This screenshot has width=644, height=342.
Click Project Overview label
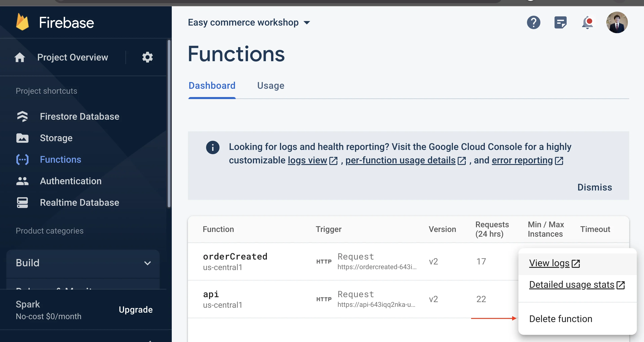73,57
